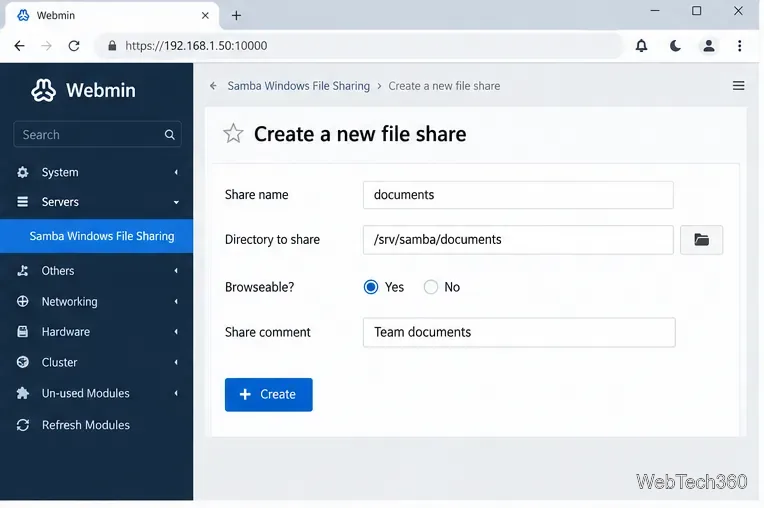Image resolution: width=764 pixels, height=508 pixels.
Task: Close the Webmin browser tab
Action: pyautogui.click(x=205, y=16)
